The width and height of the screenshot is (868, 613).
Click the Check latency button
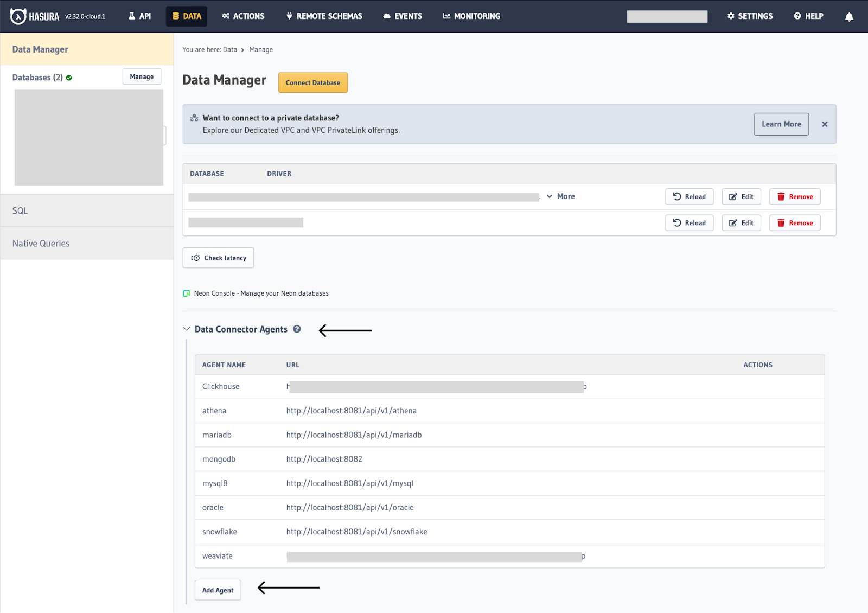[218, 258]
